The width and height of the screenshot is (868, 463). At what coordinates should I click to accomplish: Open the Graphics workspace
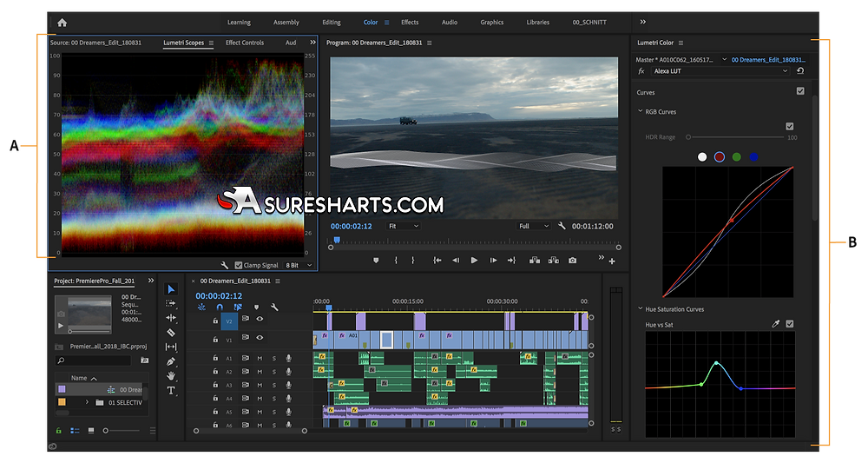click(491, 23)
